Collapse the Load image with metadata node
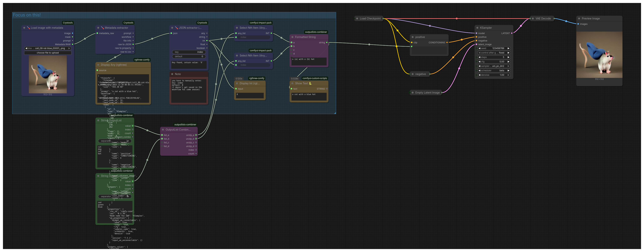The width and height of the screenshot is (644, 252). pos(24,28)
